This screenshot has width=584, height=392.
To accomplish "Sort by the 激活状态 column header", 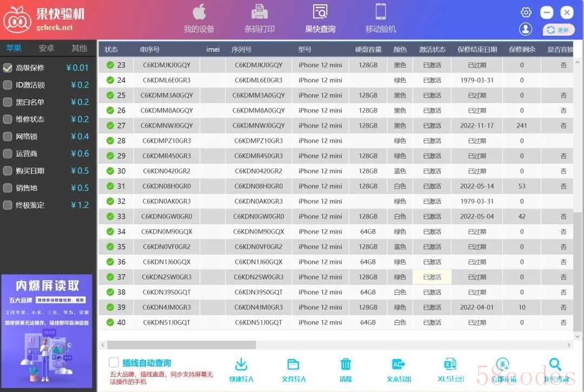I will (x=432, y=49).
